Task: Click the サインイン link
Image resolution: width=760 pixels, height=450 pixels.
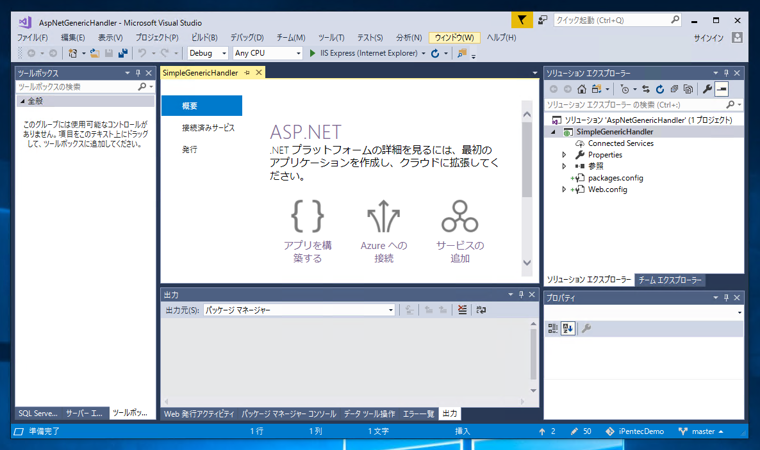Action: click(x=709, y=38)
